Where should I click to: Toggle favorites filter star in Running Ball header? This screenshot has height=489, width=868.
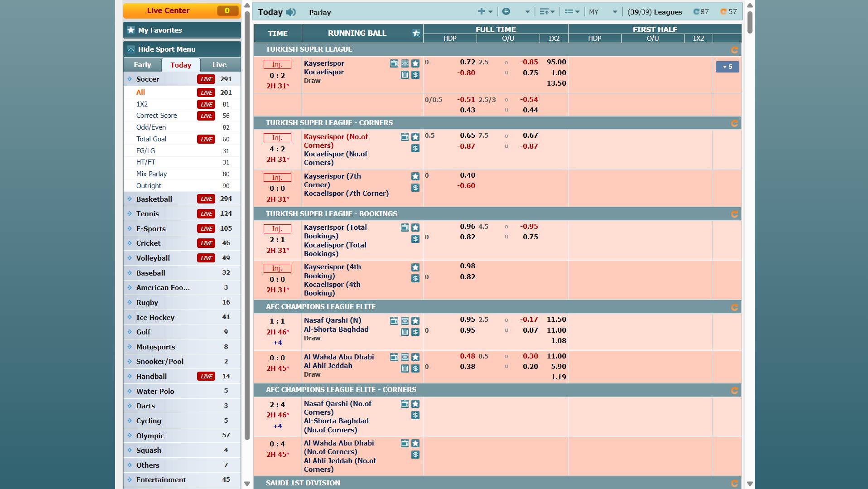[x=416, y=33]
